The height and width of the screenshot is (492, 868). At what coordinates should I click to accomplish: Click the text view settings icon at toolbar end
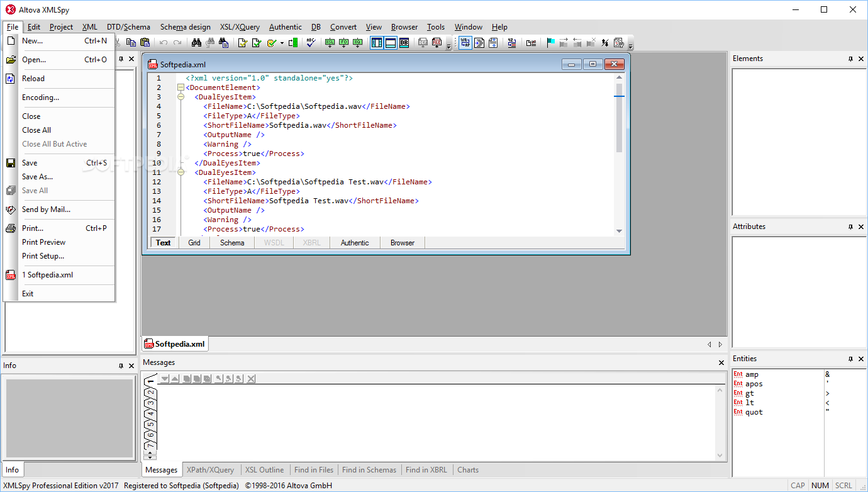[x=618, y=42]
